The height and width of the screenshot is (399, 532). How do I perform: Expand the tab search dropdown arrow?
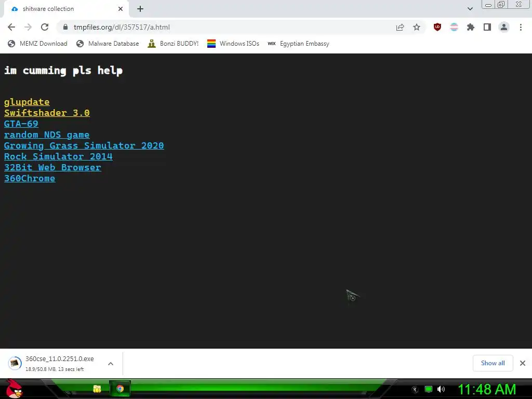(x=470, y=9)
